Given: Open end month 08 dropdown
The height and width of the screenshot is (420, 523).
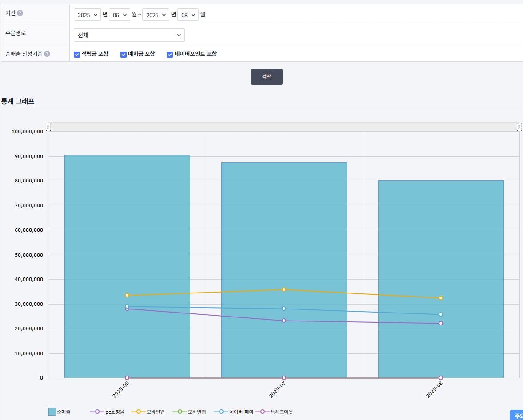Looking at the screenshot, I should (x=188, y=15).
